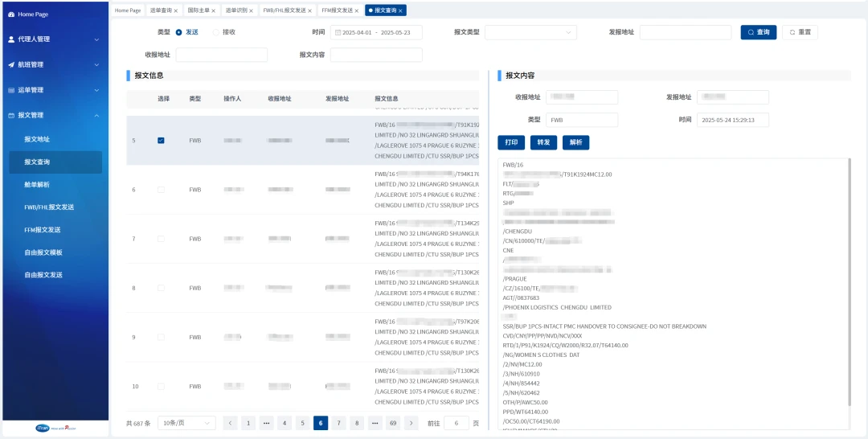Close the FWB/FHL报文发送 tab

(x=310, y=10)
